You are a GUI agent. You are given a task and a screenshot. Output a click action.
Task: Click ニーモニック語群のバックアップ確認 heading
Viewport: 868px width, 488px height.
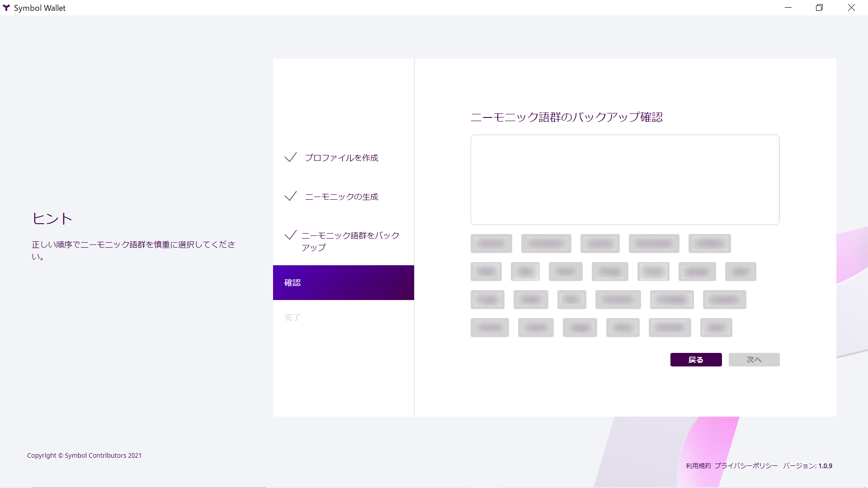click(566, 117)
